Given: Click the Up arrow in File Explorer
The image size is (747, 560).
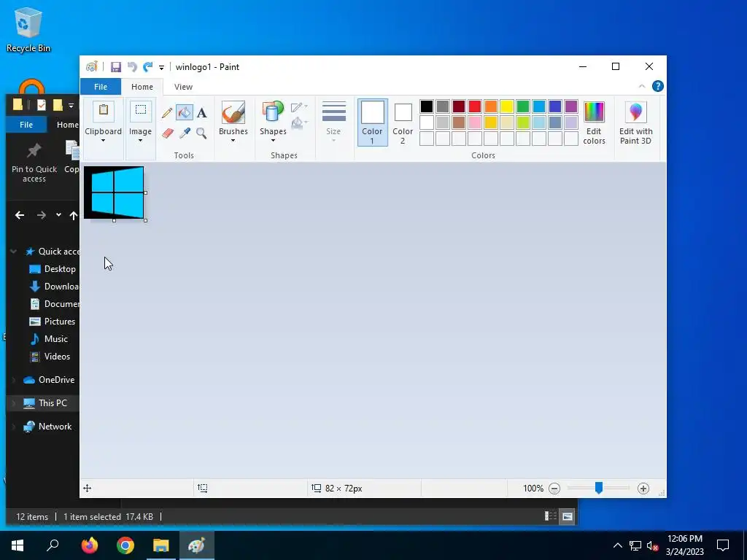Looking at the screenshot, I should coord(74,215).
